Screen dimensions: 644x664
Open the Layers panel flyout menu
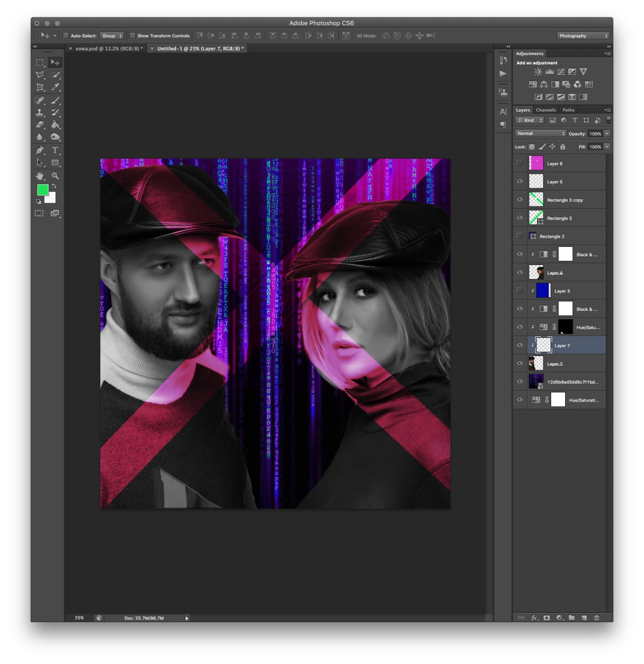click(608, 110)
